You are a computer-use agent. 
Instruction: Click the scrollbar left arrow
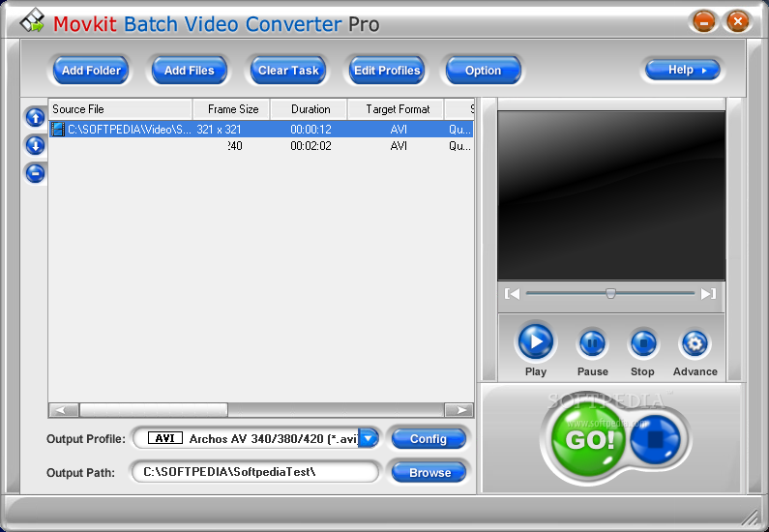[64, 410]
